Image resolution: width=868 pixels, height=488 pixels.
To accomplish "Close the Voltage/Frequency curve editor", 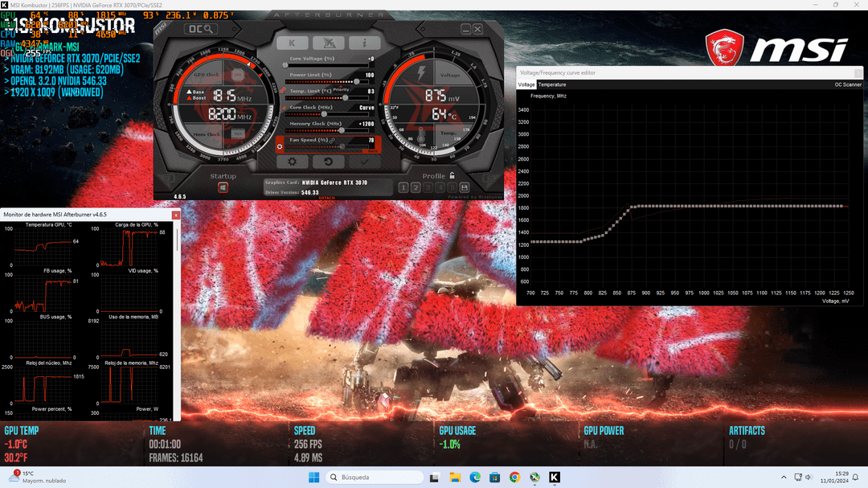I will tap(858, 72).
